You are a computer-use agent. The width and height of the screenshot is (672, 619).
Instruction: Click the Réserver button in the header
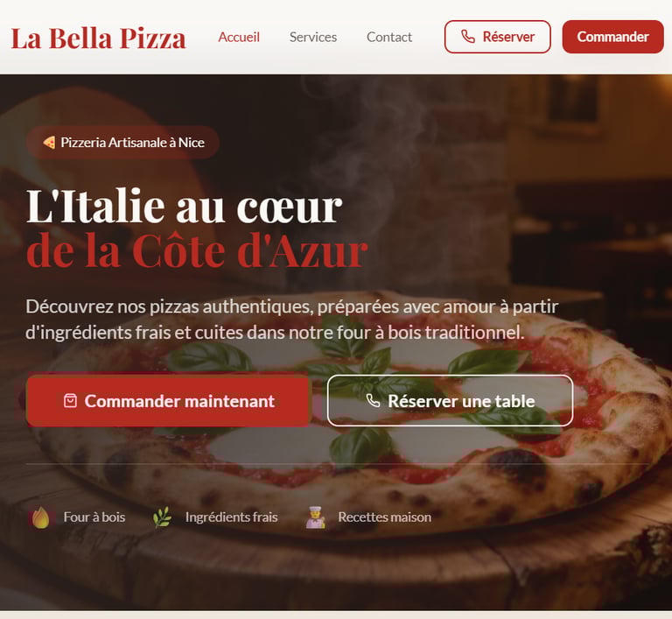coord(498,37)
